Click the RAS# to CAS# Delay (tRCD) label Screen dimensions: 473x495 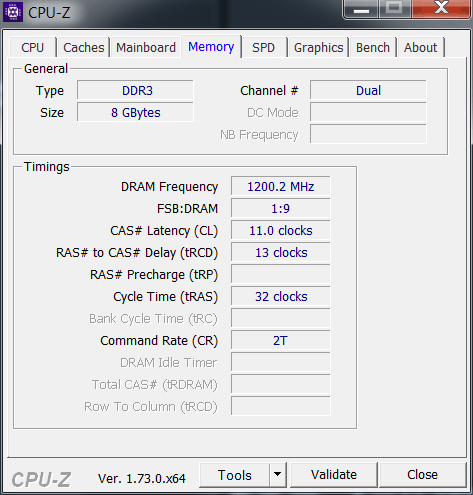point(137,253)
